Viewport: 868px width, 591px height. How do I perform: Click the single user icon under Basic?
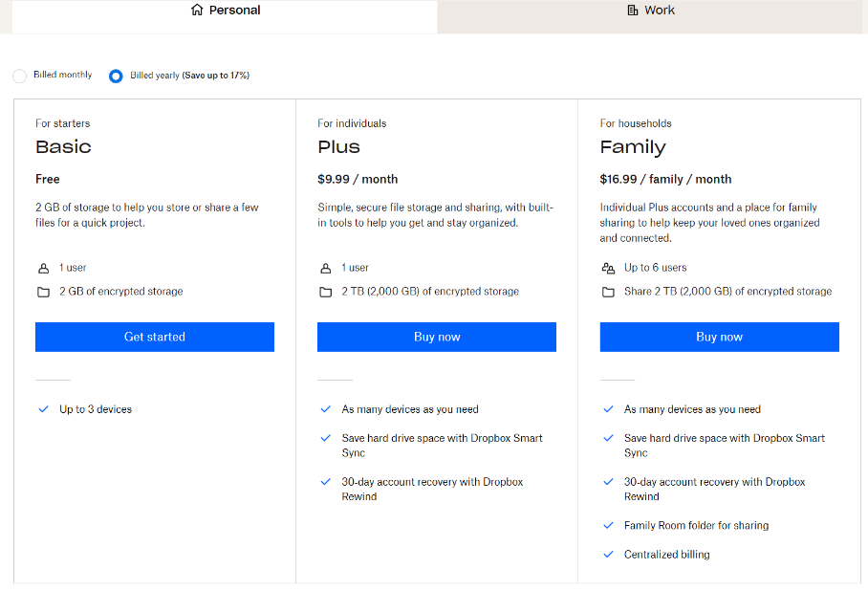(43, 269)
